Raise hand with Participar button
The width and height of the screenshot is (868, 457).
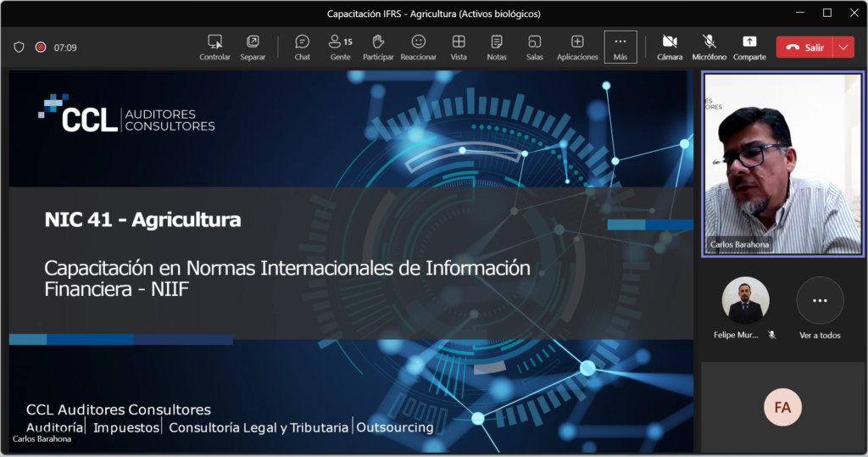point(378,47)
